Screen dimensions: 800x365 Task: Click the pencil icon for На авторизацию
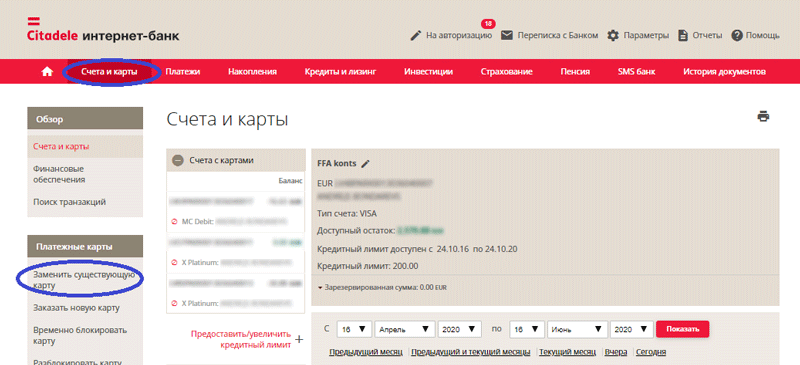(416, 36)
